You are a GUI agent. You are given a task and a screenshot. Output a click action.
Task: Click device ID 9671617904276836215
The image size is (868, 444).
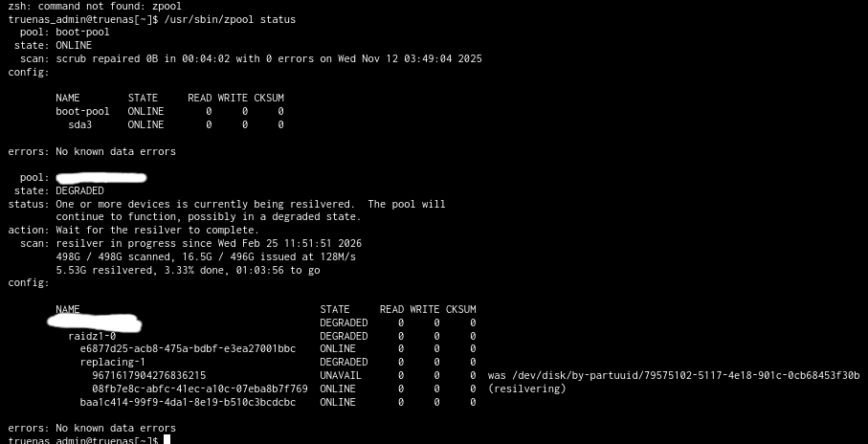148,376
